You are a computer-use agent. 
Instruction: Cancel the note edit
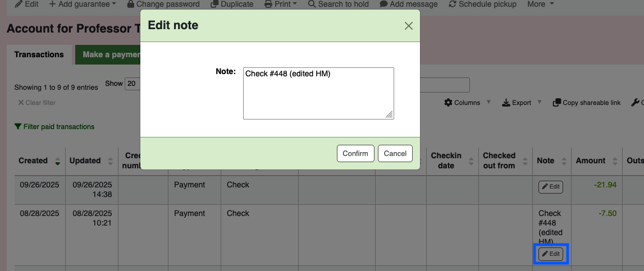click(x=395, y=153)
